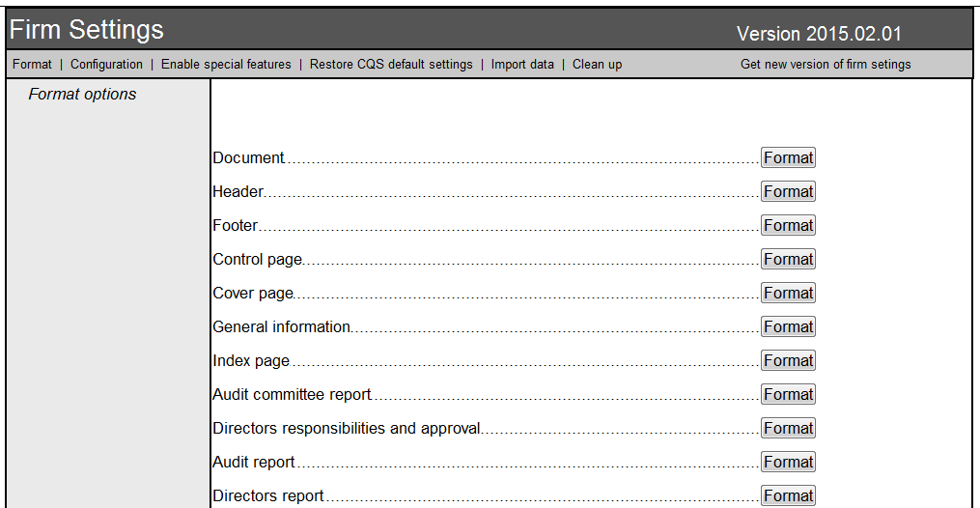Open the Format menu item
This screenshot has width=980, height=508.
pyautogui.click(x=32, y=65)
